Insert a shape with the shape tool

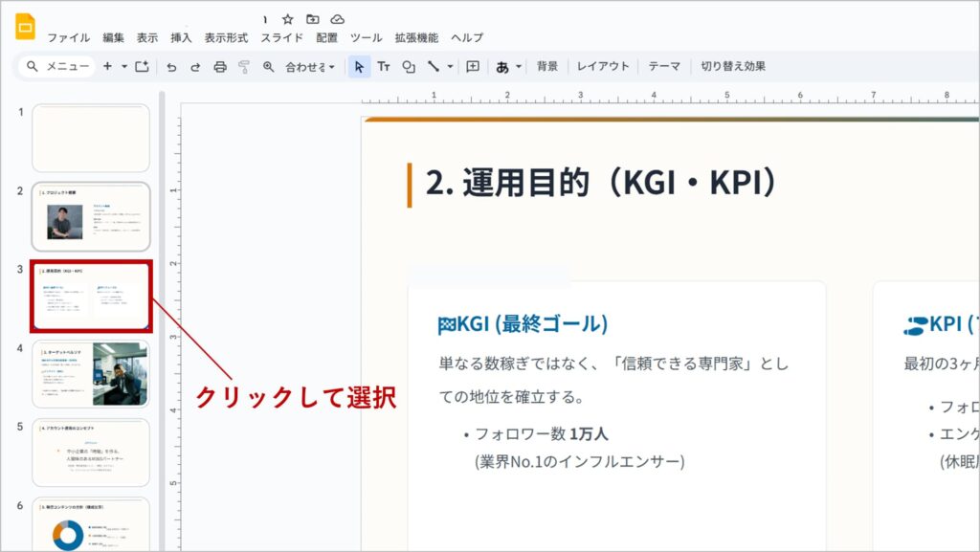pos(409,67)
